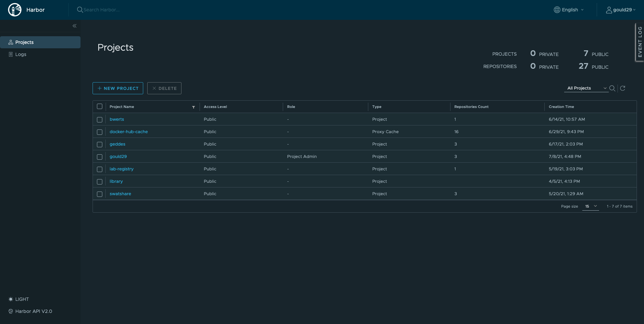This screenshot has height=324, width=644.
Task: Select all projects with the header checkbox
Action: (x=100, y=106)
